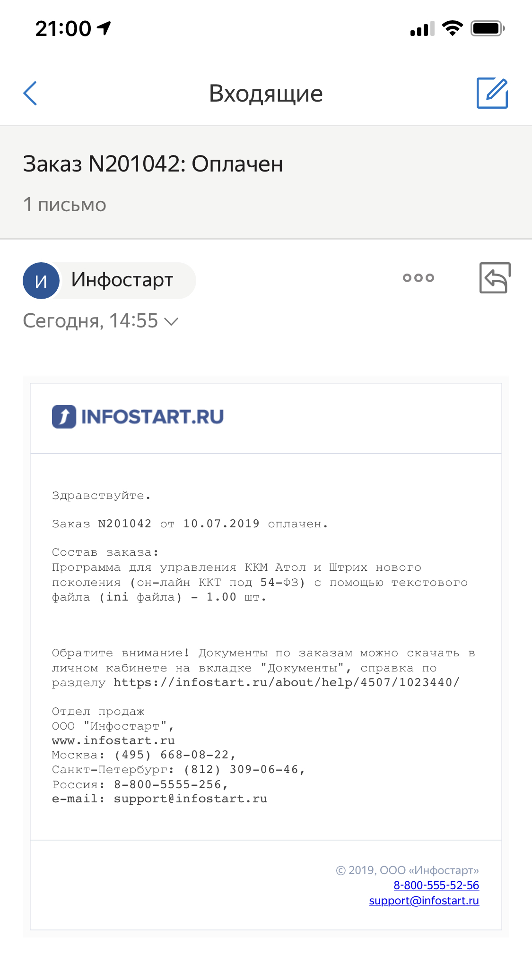Tap the Wi-Fi status icon
The width and height of the screenshot is (532, 980).
click(453, 28)
